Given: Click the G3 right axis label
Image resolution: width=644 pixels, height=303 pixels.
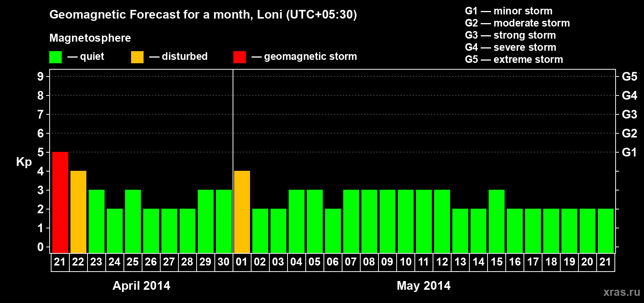Looking at the screenshot, I should pos(630,114).
